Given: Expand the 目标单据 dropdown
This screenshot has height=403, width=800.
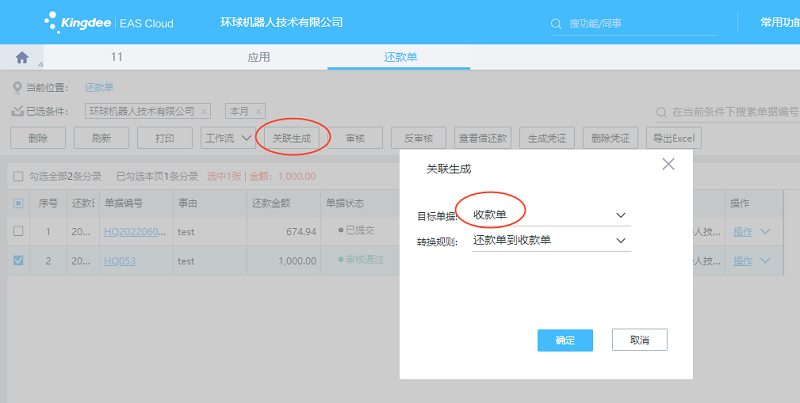Looking at the screenshot, I should [620, 215].
